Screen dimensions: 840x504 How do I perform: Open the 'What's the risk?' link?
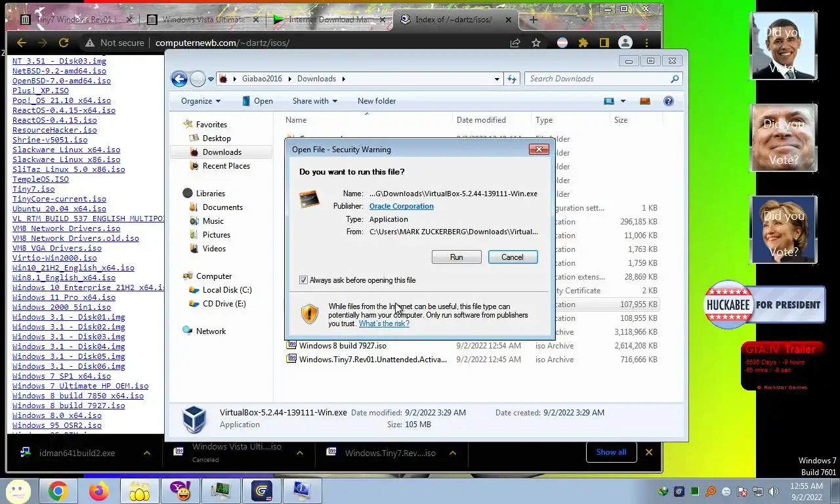pyautogui.click(x=384, y=324)
